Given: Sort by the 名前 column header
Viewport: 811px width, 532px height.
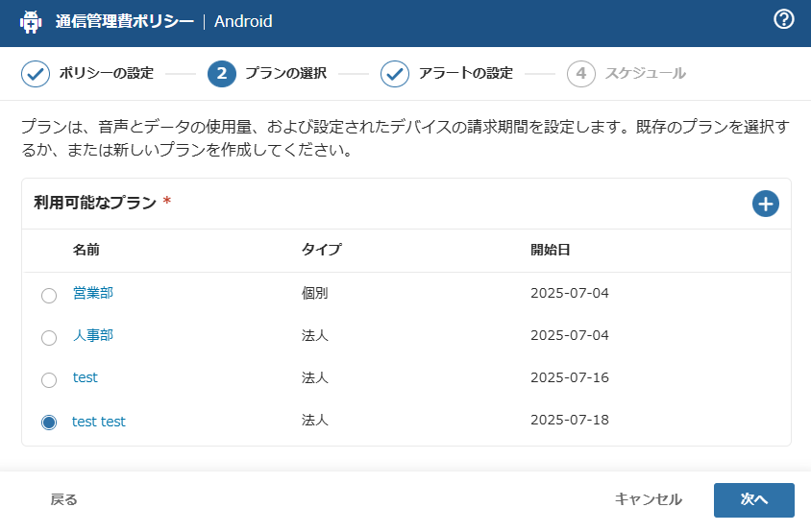Looking at the screenshot, I should point(86,250).
